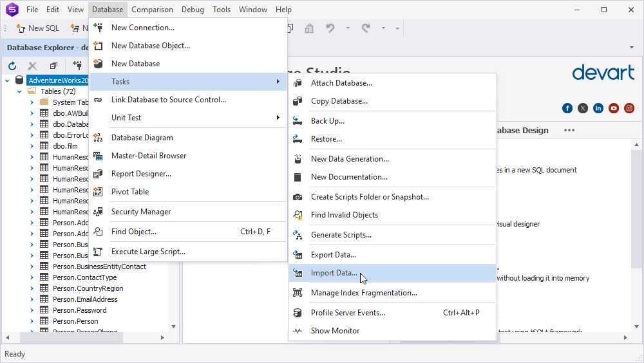Click the Master-Detail Browser icon

98,156
